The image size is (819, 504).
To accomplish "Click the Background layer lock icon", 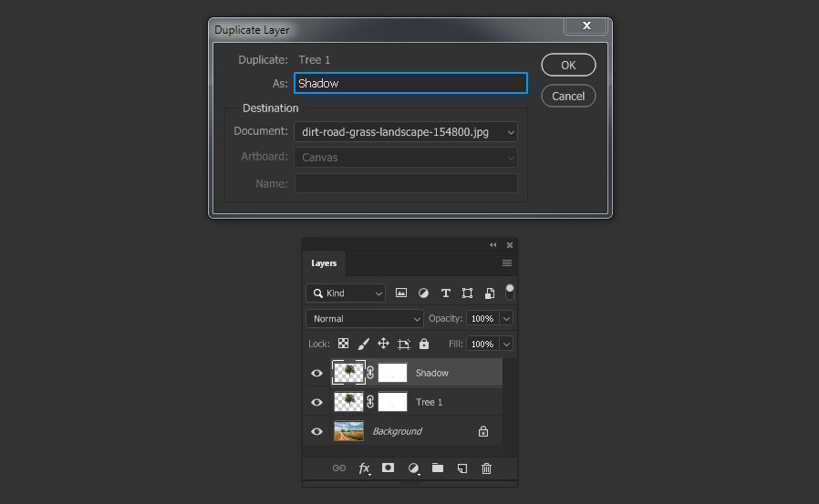I will [483, 431].
